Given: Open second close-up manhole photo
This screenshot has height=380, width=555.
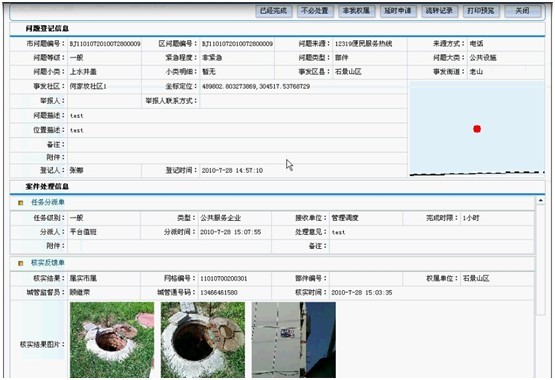Looking at the screenshot, I should [203, 340].
